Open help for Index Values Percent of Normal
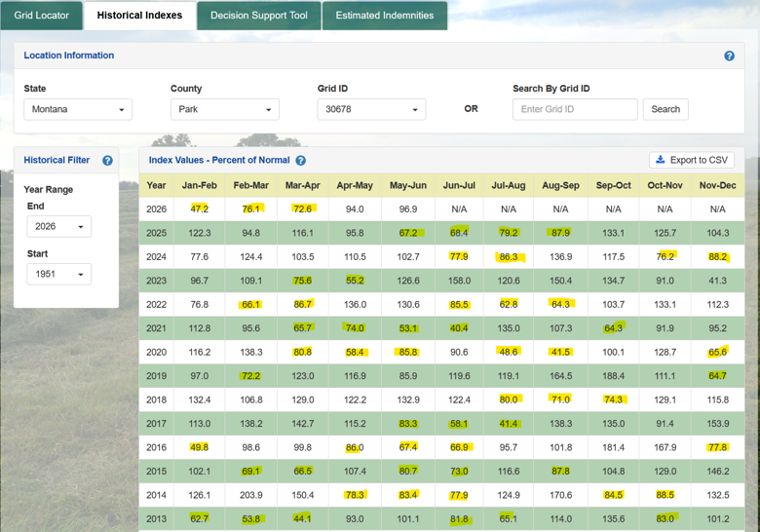Screen dimensions: 760x532 (x=300, y=161)
